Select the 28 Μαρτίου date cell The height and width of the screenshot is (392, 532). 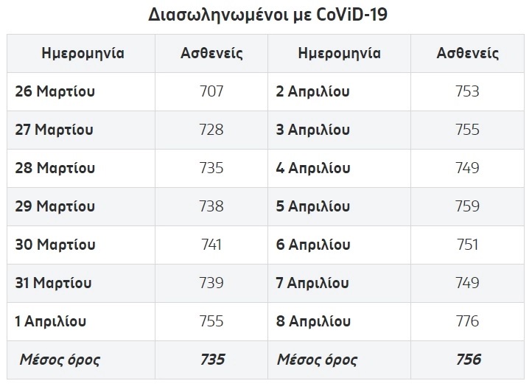pyautogui.click(x=55, y=168)
